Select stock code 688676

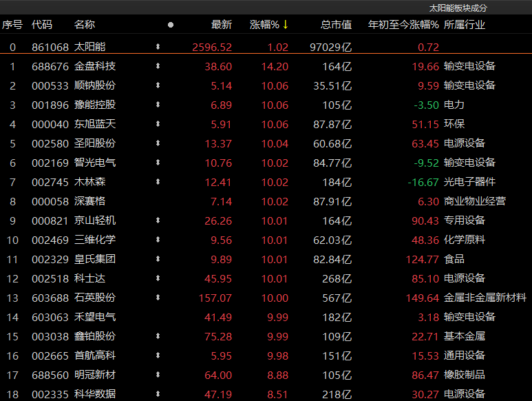click(x=50, y=67)
